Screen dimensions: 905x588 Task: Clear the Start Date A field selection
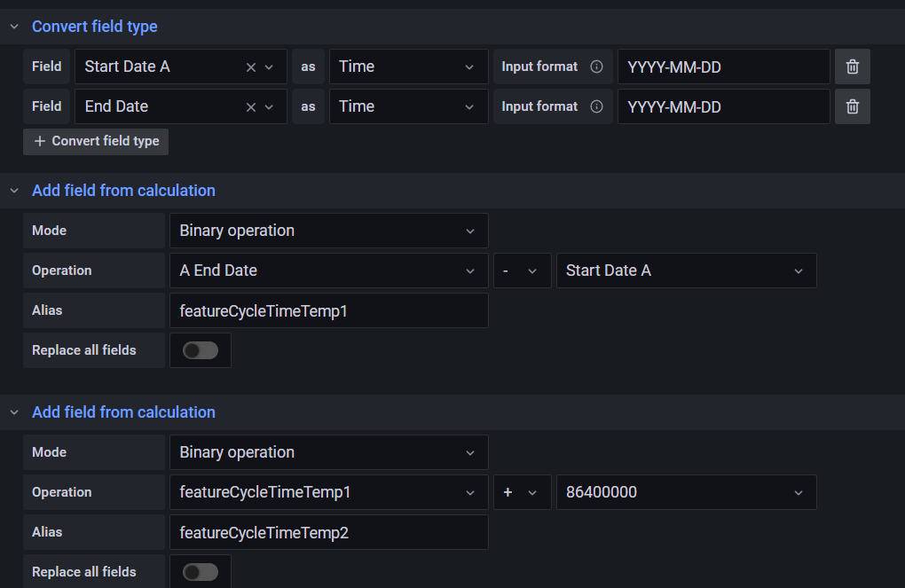[249, 66]
